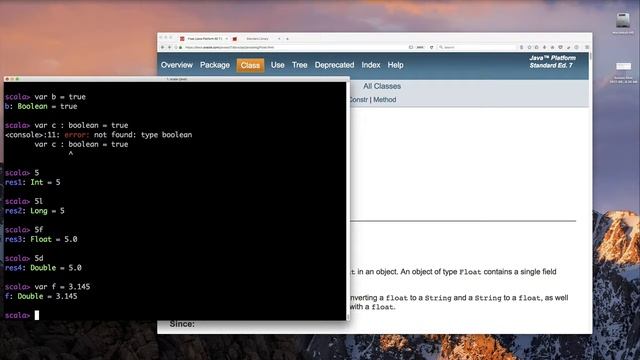
Task: Open a new browser tab with plus button
Action: [x=287, y=39]
